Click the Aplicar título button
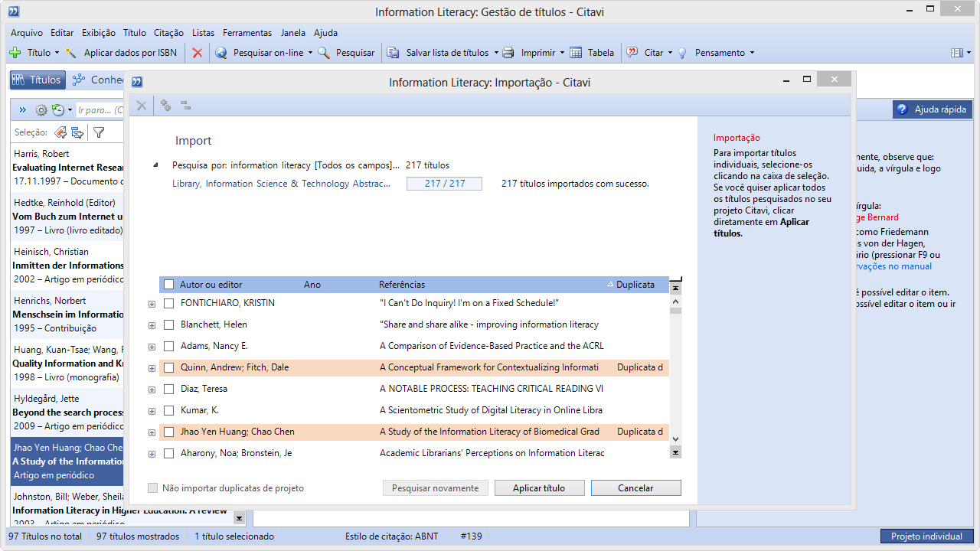Screen dimensions: 980x551 pyautogui.click(x=539, y=488)
